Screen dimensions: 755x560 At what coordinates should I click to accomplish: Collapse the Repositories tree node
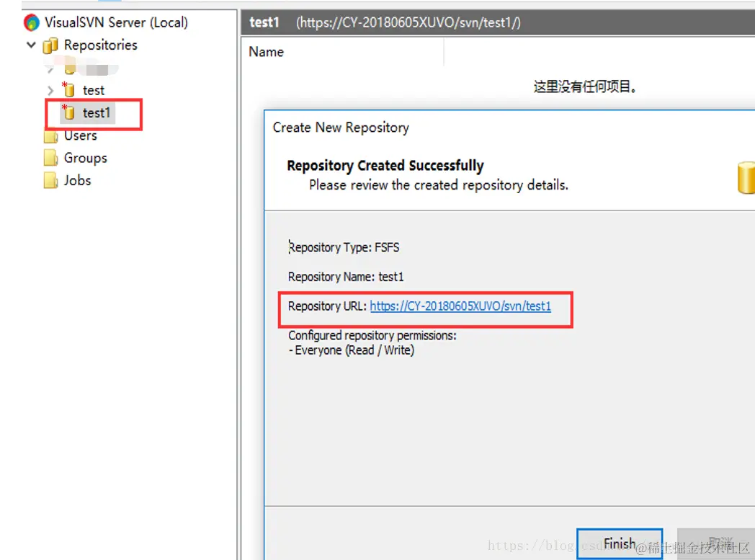point(31,45)
